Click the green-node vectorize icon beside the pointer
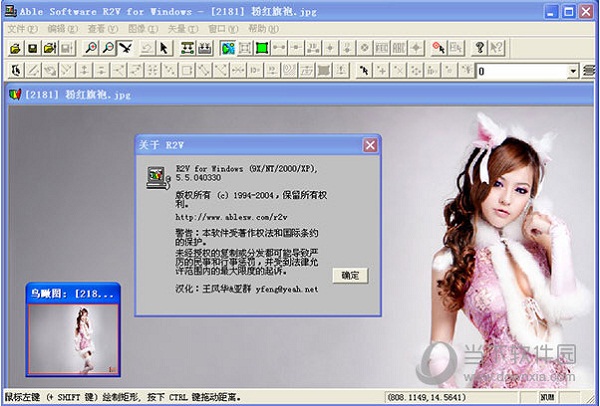Screen dimensions: 600x406 pos(188,48)
